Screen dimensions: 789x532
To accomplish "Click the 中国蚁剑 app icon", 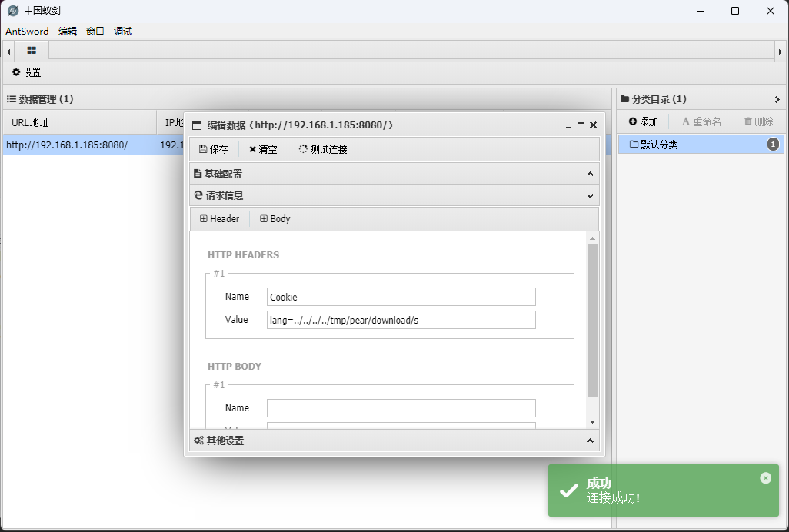I will [x=13, y=11].
